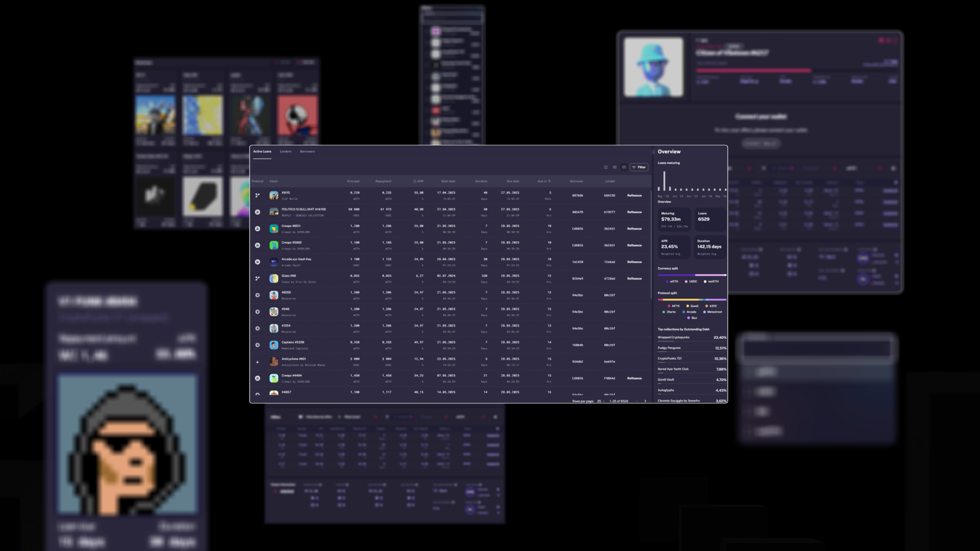Toggle Gondi legend in Protocol split

[x=692, y=306]
